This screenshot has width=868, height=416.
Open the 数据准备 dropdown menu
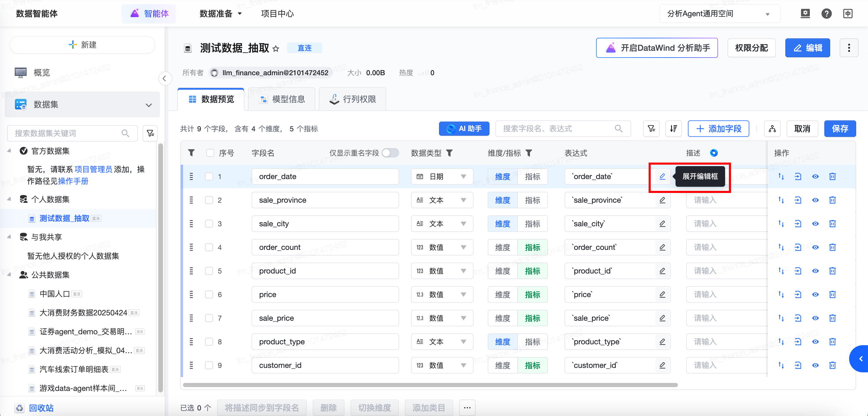(x=221, y=14)
